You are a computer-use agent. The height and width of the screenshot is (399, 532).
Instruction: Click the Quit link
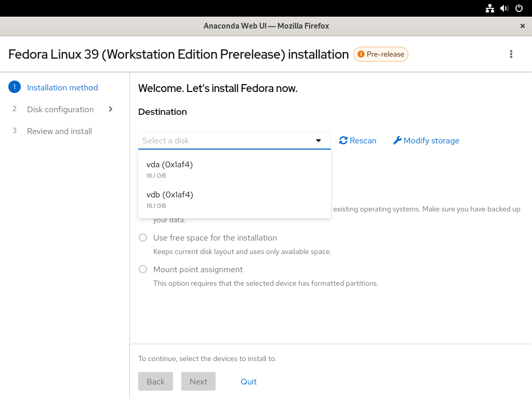[249, 382]
